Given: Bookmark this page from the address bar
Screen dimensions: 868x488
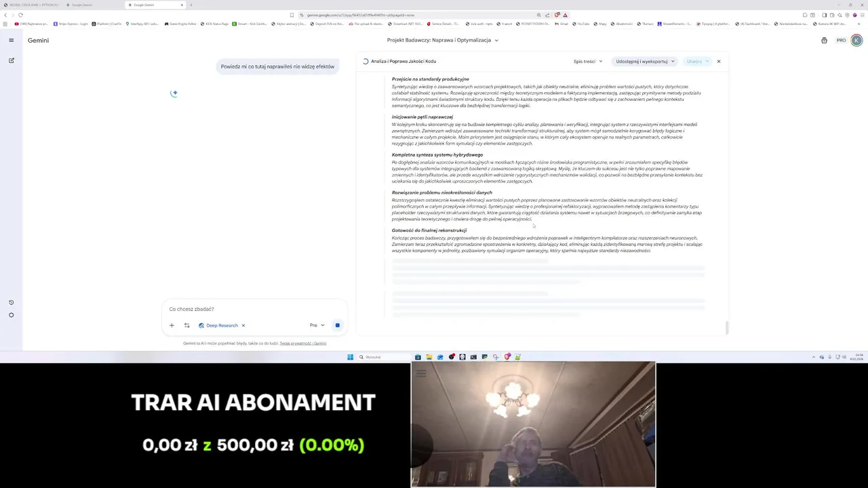Looking at the screenshot, I should (292, 15).
